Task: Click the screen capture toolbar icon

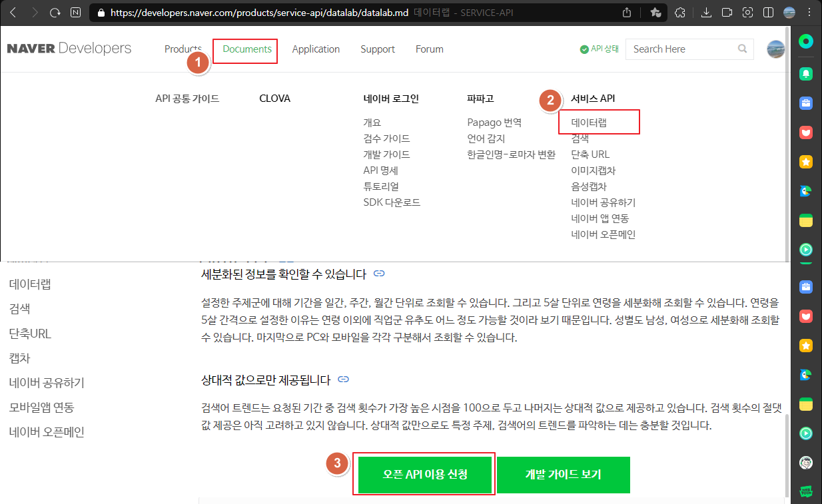Action: 748,13
